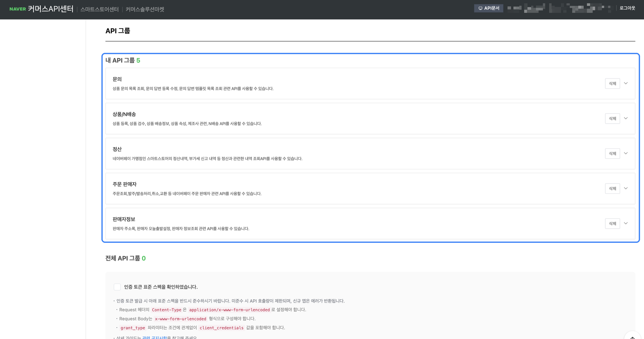Select the 정산 group title
This screenshot has width=644, height=339.
coord(117,149)
